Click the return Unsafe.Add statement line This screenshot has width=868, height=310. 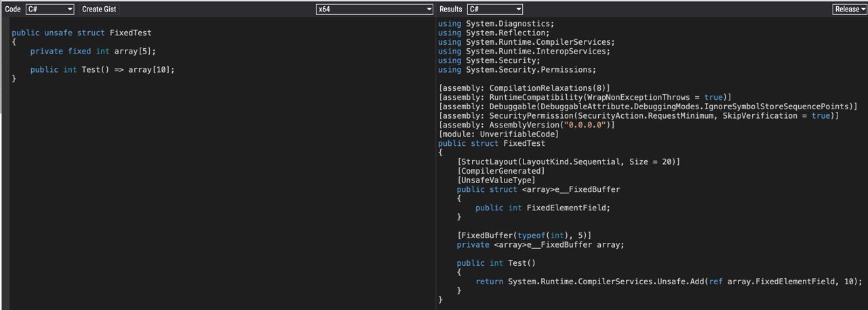pyautogui.click(x=669, y=282)
